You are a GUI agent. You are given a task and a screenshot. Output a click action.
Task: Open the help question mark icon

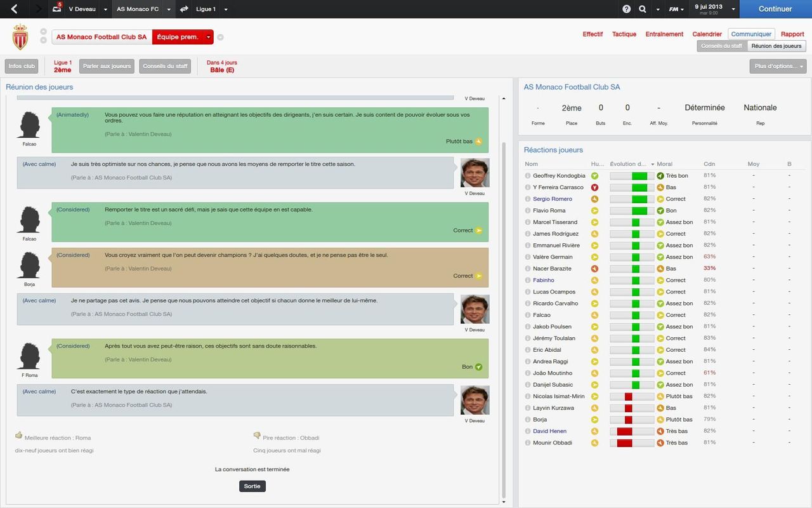[627, 9]
